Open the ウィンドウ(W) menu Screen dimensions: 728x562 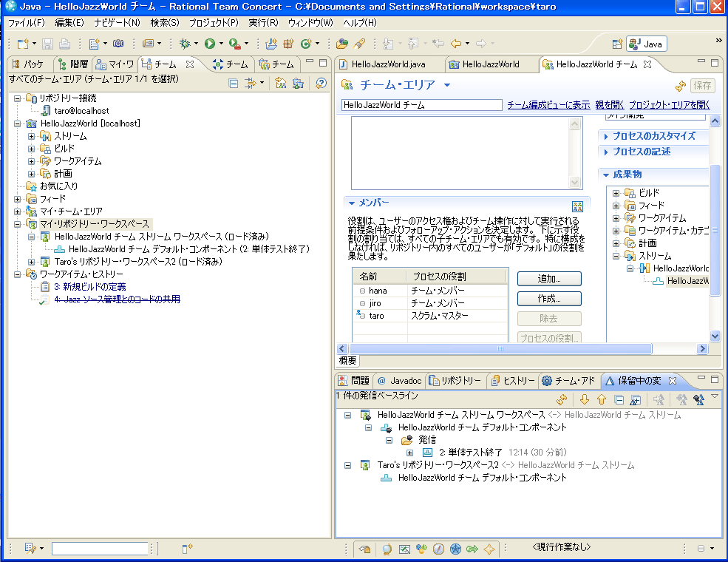pos(310,23)
